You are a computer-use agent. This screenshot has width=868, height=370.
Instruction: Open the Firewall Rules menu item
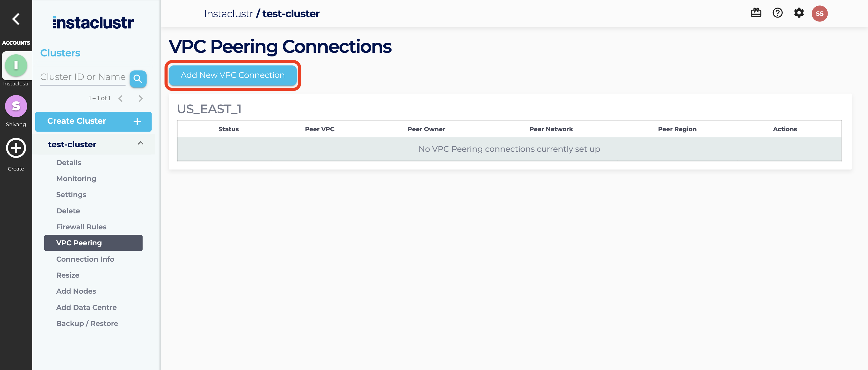tap(81, 227)
